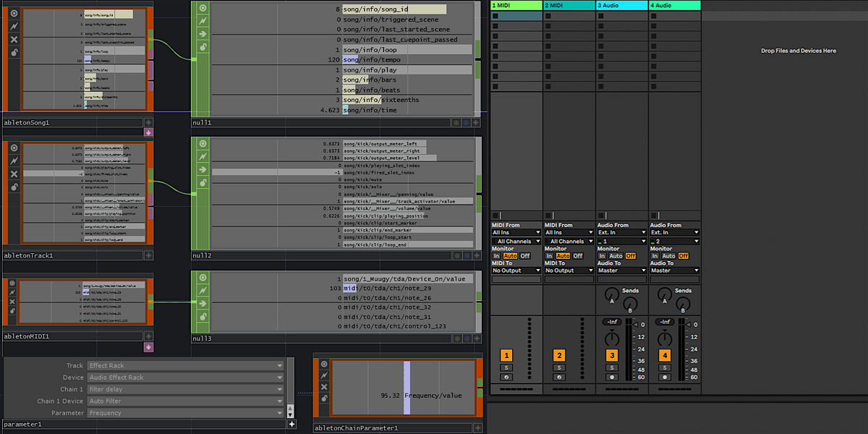Arm record on audio track 4
868x434 pixels.
point(664,377)
